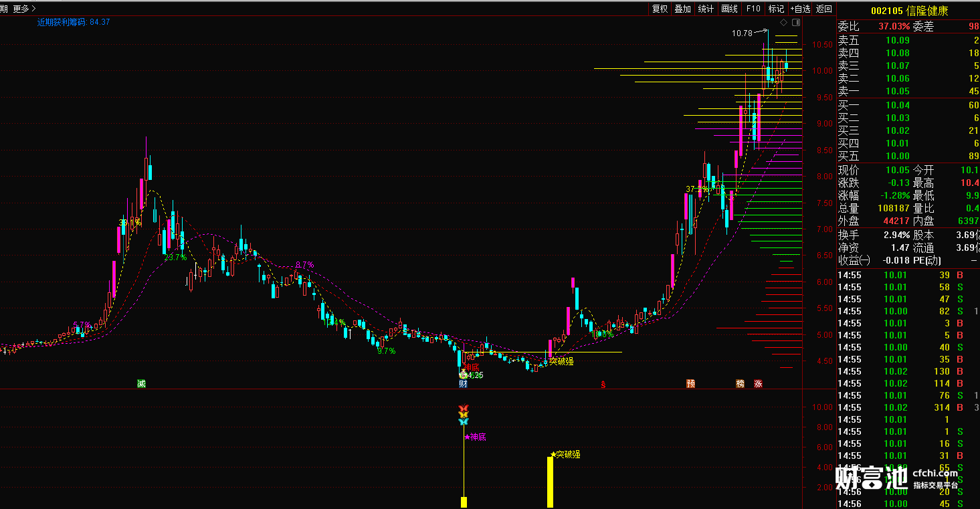Viewport: 980px width, 509px height.
Task: Click 买四 price 10.01
Action: pyautogui.click(x=898, y=143)
